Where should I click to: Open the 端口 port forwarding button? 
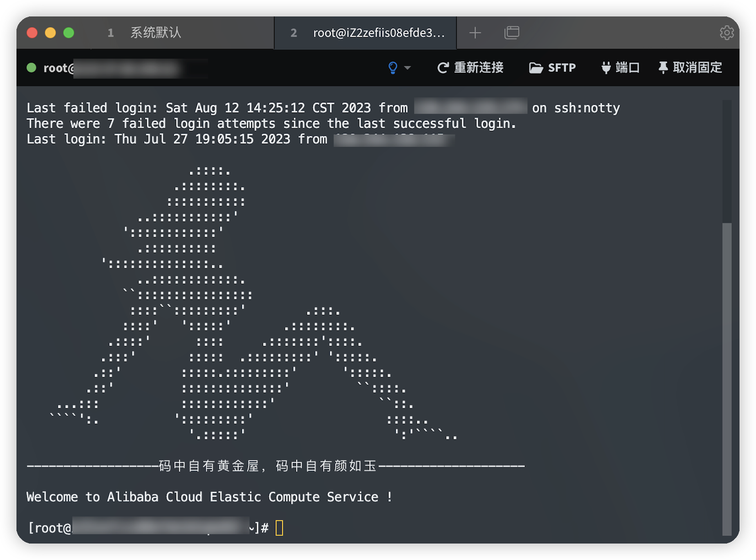(x=620, y=68)
